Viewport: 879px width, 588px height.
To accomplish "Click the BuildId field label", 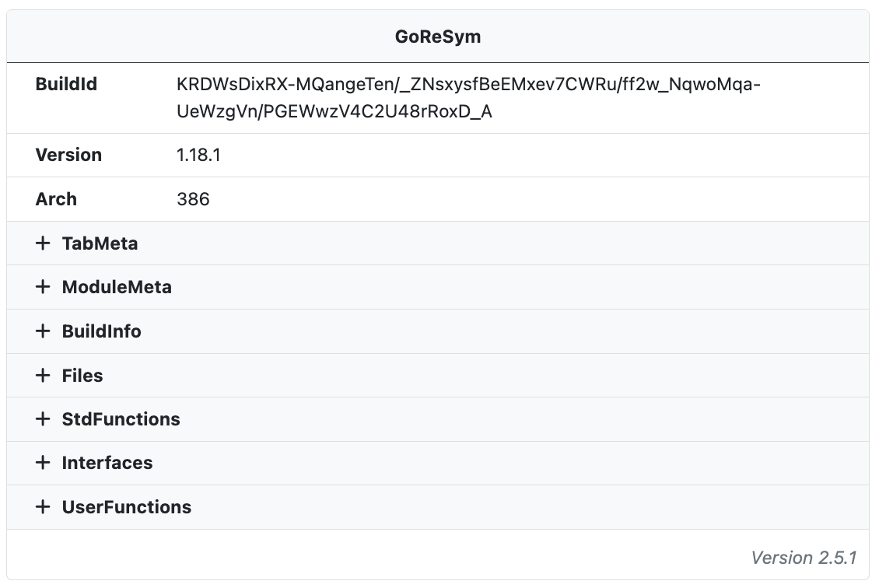I will pyautogui.click(x=66, y=84).
